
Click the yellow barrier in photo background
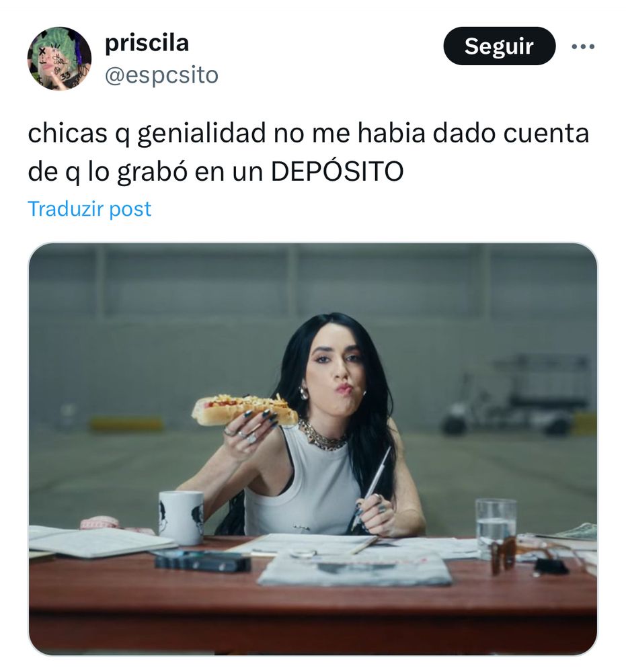click(x=126, y=424)
